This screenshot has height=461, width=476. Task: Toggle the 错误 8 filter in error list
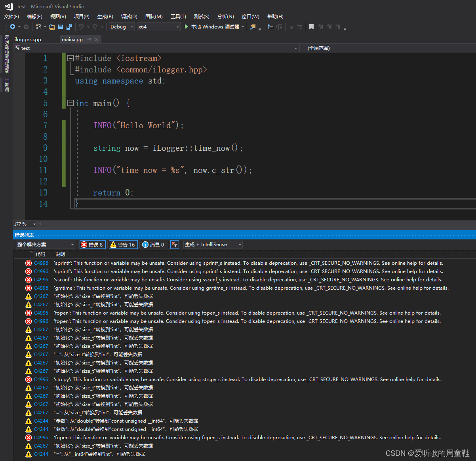click(x=92, y=244)
